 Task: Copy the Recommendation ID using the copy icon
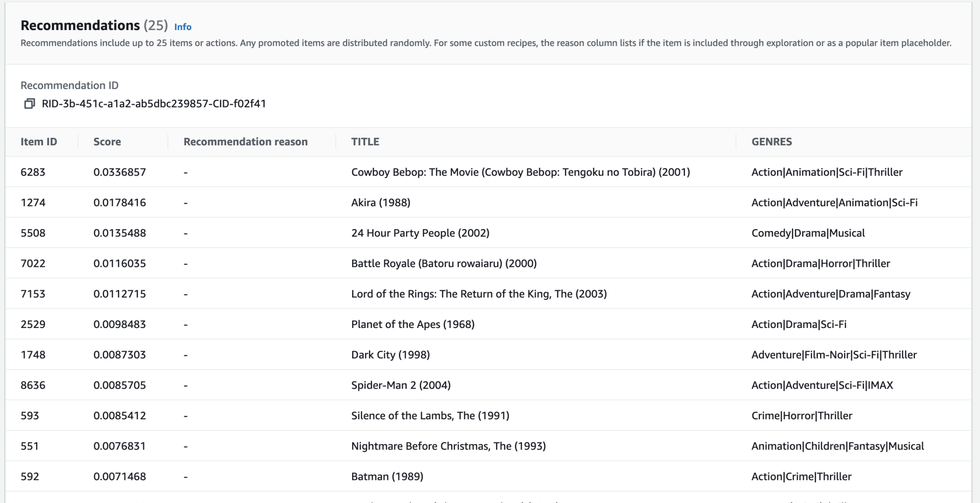point(29,103)
